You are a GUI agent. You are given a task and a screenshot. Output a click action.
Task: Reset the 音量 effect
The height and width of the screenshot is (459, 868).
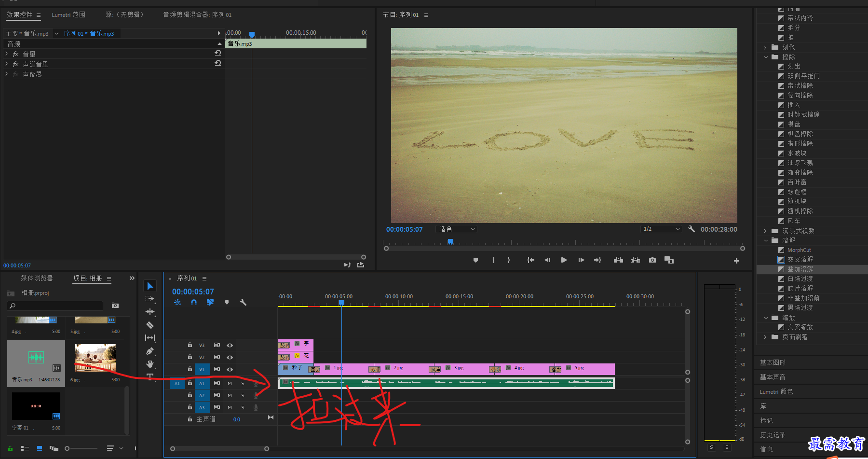coord(218,53)
